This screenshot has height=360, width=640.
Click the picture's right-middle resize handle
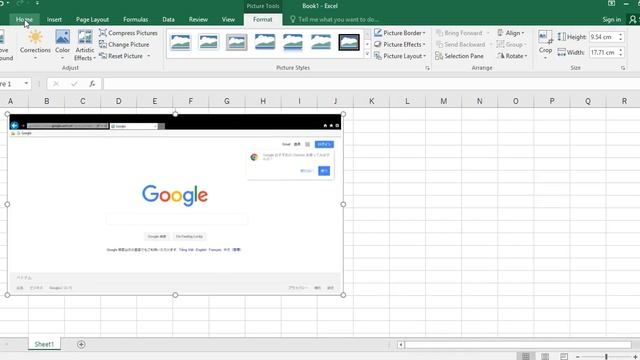tap(343, 204)
